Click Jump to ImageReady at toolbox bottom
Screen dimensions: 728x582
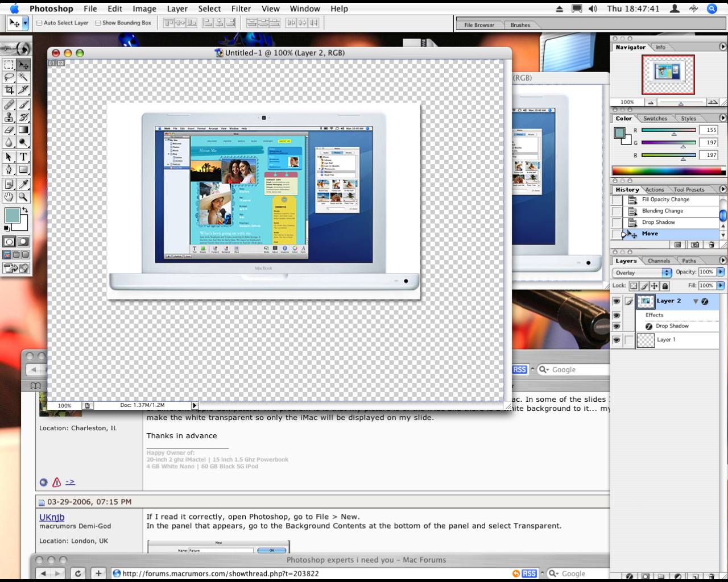pyautogui.click(x=16, y=268)
